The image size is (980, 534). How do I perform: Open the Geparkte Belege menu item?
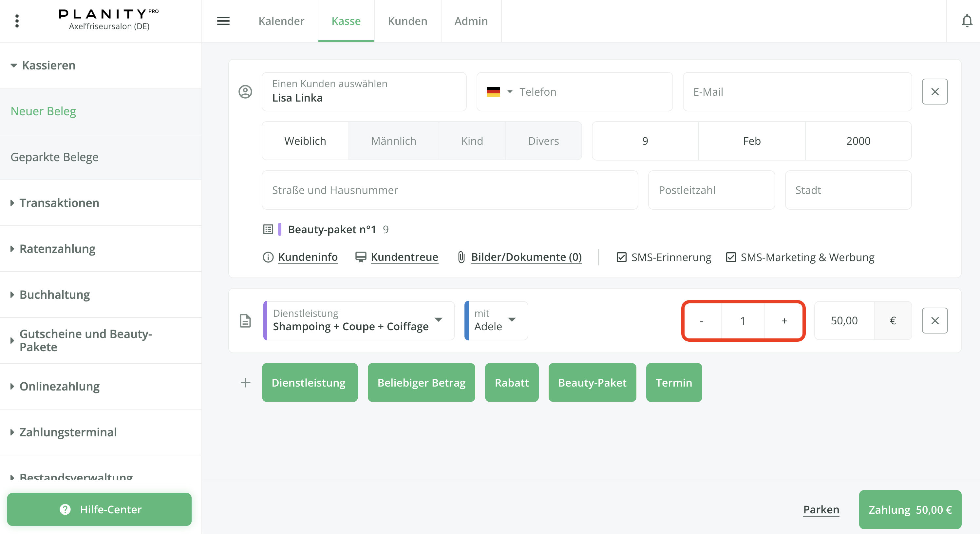[x=54, y=157]
